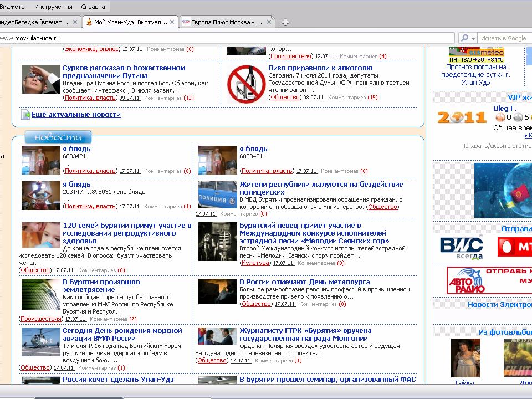Click the police car news thumbnail

click(x=217, y=195)
